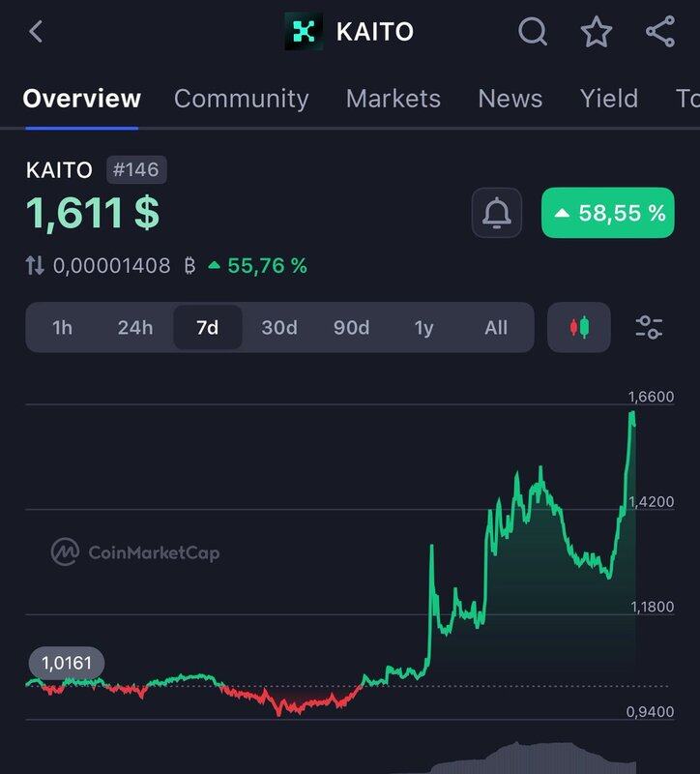The image size is (700, 774).
Task: Open the Overview tab
Action: [82, 99]
